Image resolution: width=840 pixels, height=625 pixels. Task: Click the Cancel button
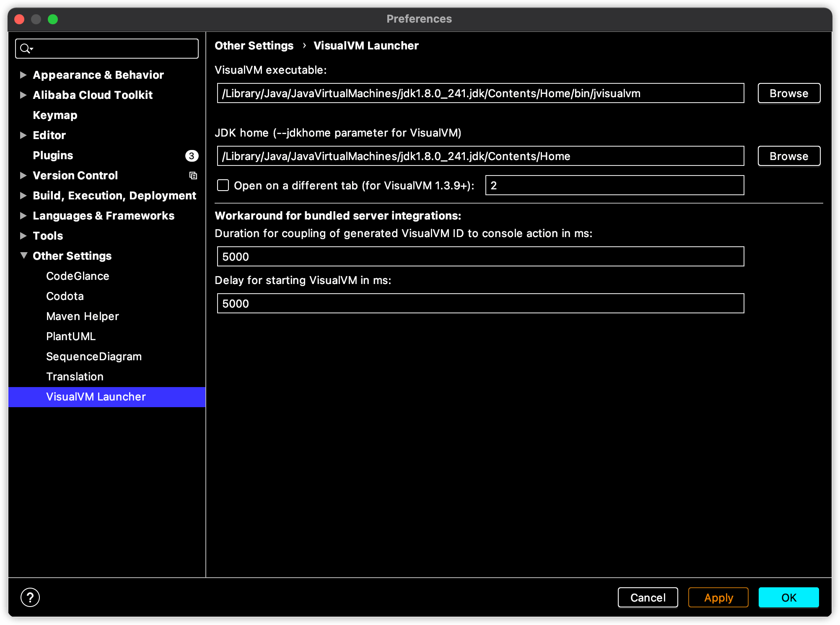click(x=648, y=597)
